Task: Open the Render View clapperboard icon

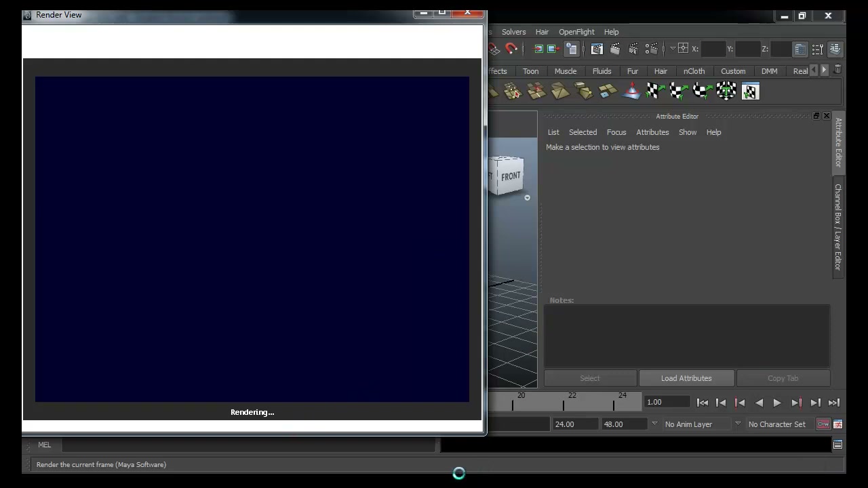Action: [597, 49]
